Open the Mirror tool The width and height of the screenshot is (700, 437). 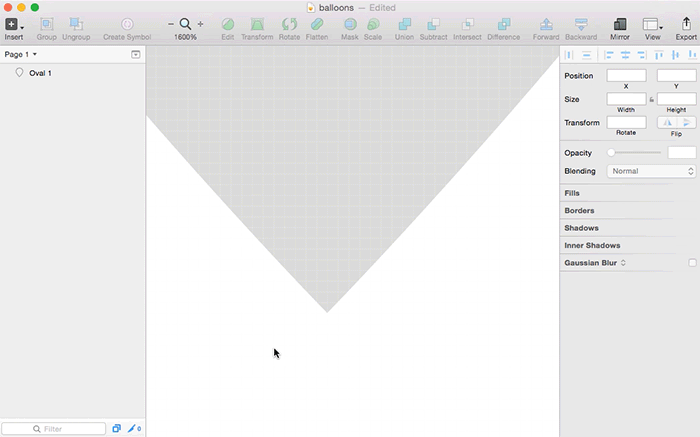620,24
